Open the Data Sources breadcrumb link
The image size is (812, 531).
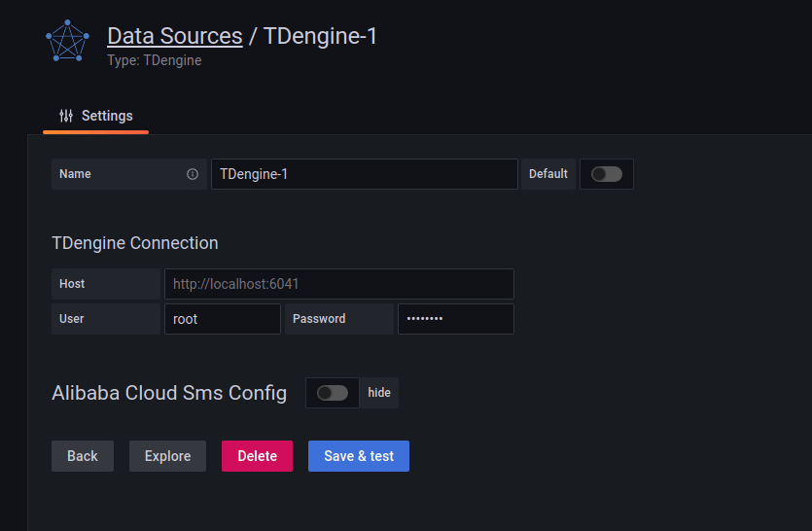[x=174, y=36]
